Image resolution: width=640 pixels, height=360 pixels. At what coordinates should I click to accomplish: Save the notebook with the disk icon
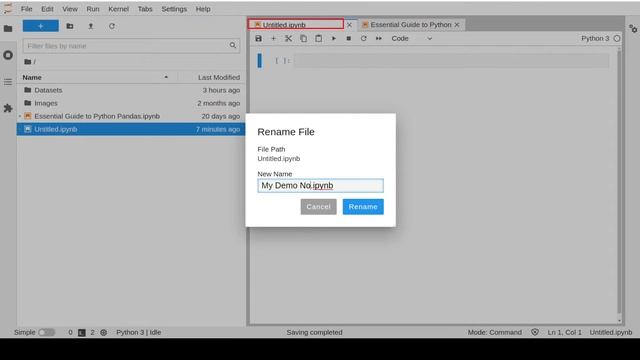tap(258, 38)
